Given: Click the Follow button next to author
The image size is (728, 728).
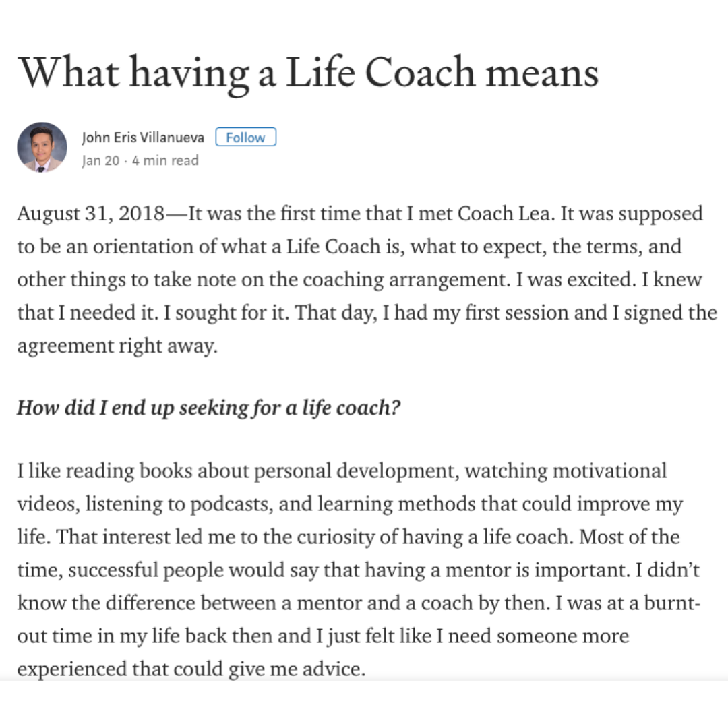Looking at the screenshot, I should pos(245,137).
